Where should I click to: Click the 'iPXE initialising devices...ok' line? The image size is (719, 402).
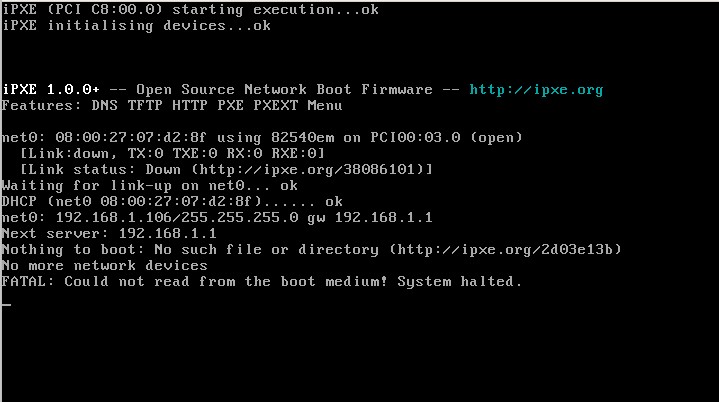click(x=137, y=26)
